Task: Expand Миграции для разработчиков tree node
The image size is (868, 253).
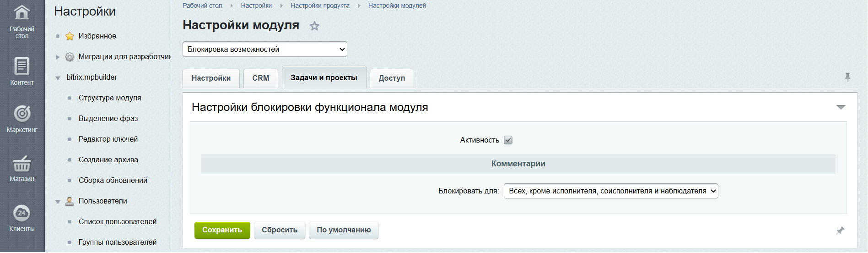Action: [x=58, y=57]
